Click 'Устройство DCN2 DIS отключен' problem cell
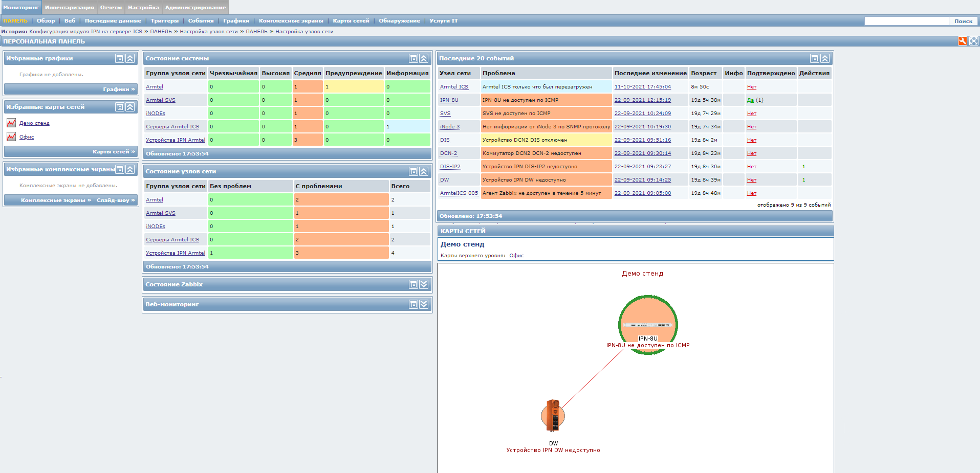 point(546,140)
